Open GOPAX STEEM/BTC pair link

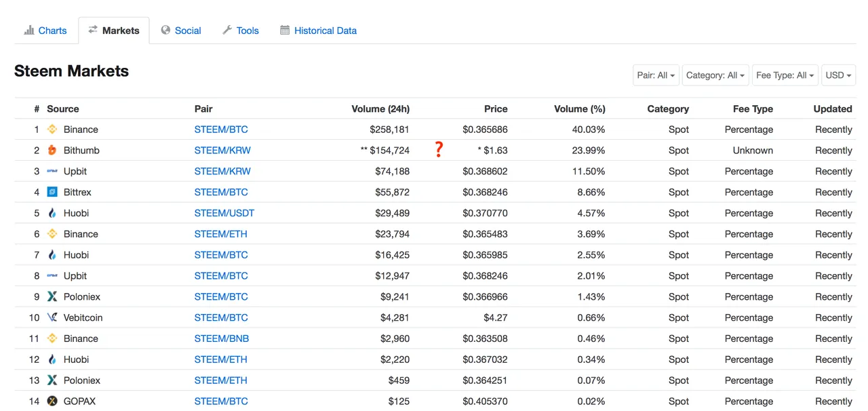coord(221,402)
